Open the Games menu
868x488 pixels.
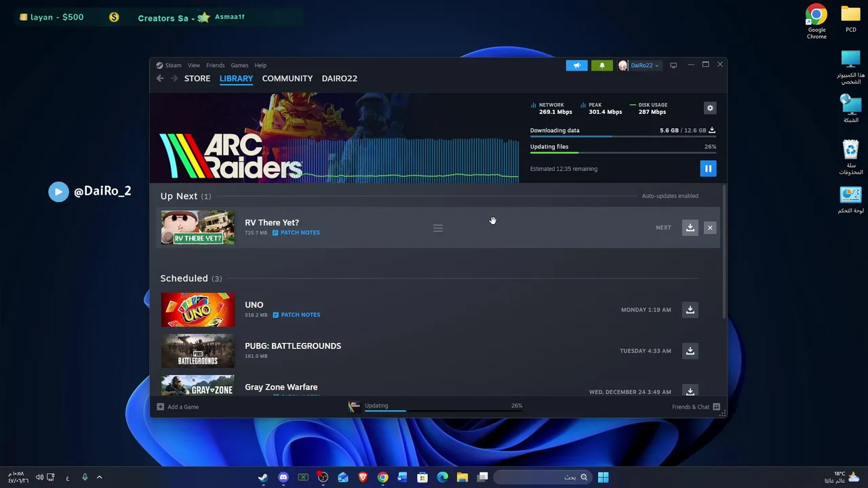tap(239, 65)
